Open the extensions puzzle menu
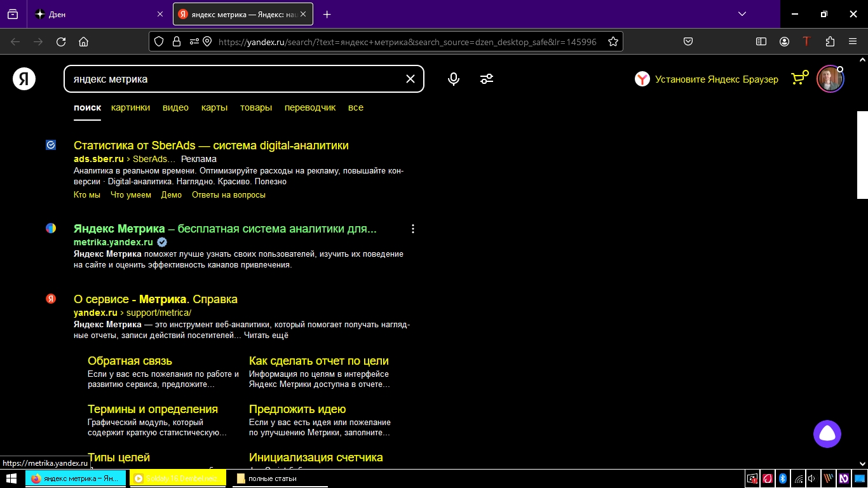Screen dimensions: 868x488 click(x=830, y=41)
